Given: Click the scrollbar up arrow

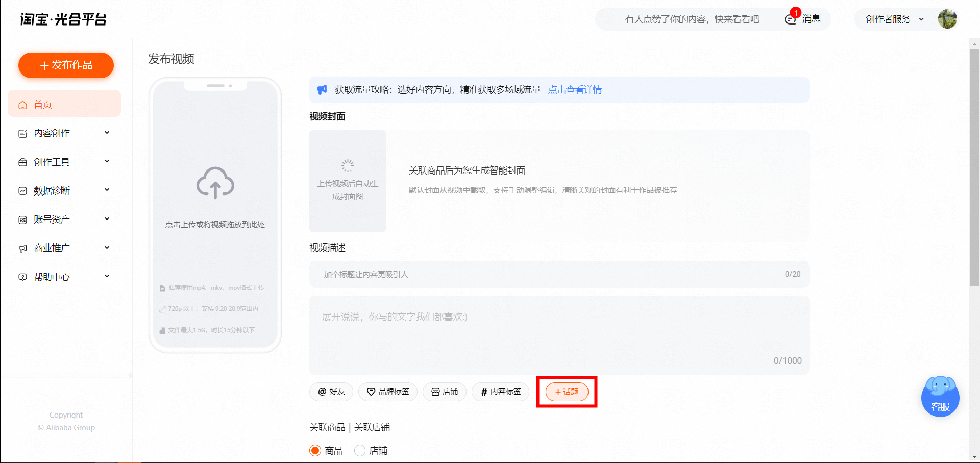Looking at the screenshot, I should 974,44.
